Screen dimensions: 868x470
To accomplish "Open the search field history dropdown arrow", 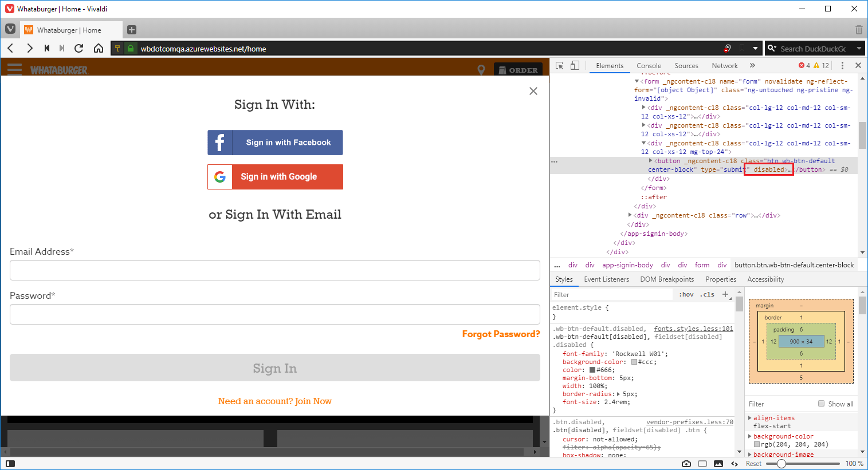I will 859,49.
